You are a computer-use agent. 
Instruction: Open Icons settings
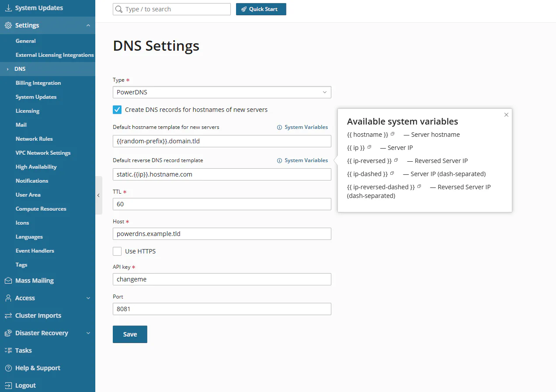[x=22, y=223]
